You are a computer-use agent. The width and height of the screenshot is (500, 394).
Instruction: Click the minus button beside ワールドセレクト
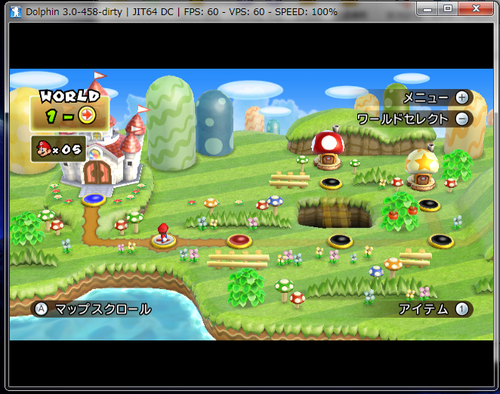462,119
